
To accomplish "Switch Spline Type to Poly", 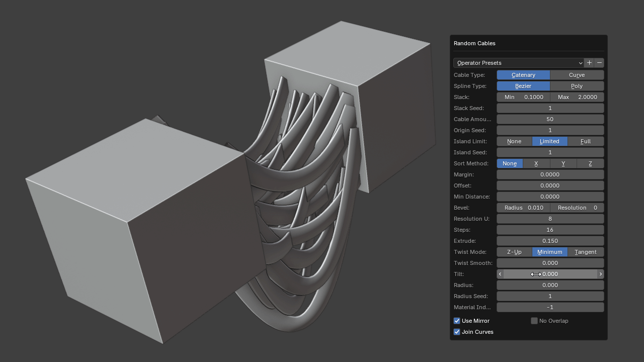I will coord(577,86).
